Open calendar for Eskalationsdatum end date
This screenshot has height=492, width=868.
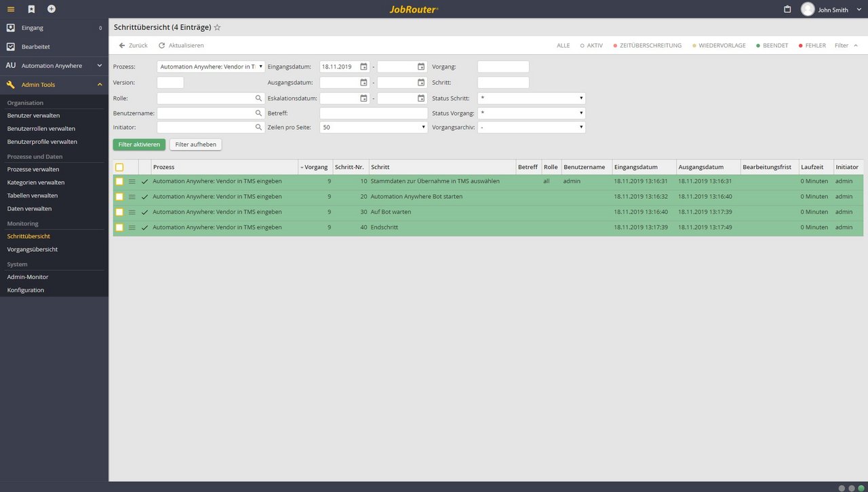click(x=421, y=98)
